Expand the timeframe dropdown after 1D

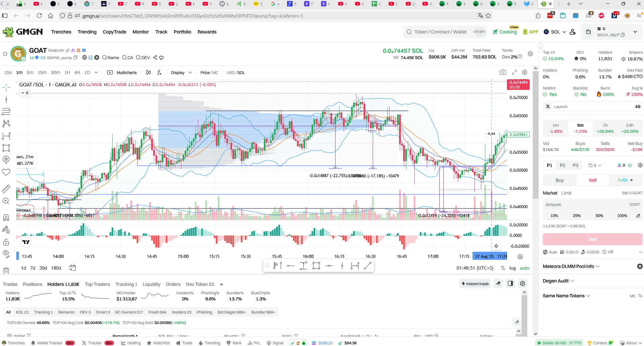pyautogui.click(x=96, y=72)
